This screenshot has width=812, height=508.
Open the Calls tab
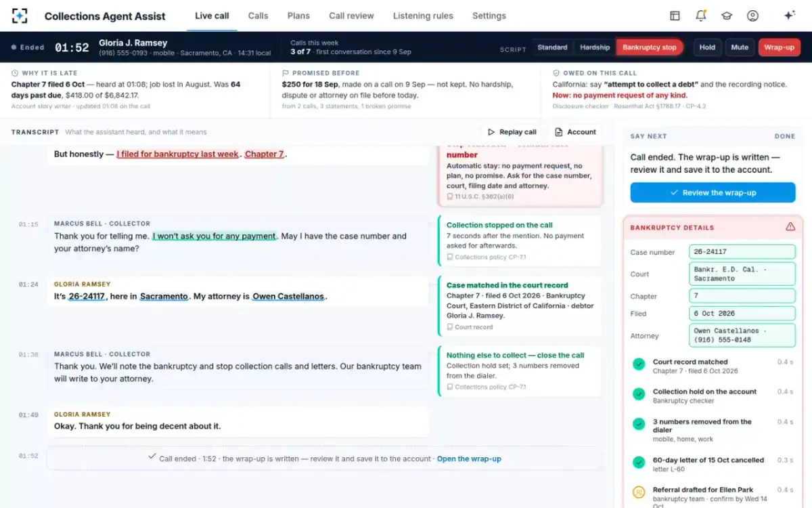click(258, 16)
